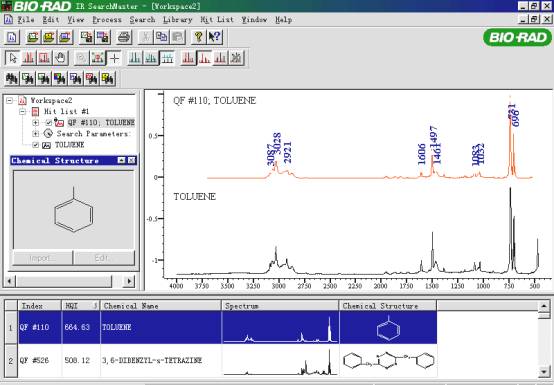Select the hand pan tool
Image resolution: width=554 pixels, height=385 pixels.
(x=61, y=58)
